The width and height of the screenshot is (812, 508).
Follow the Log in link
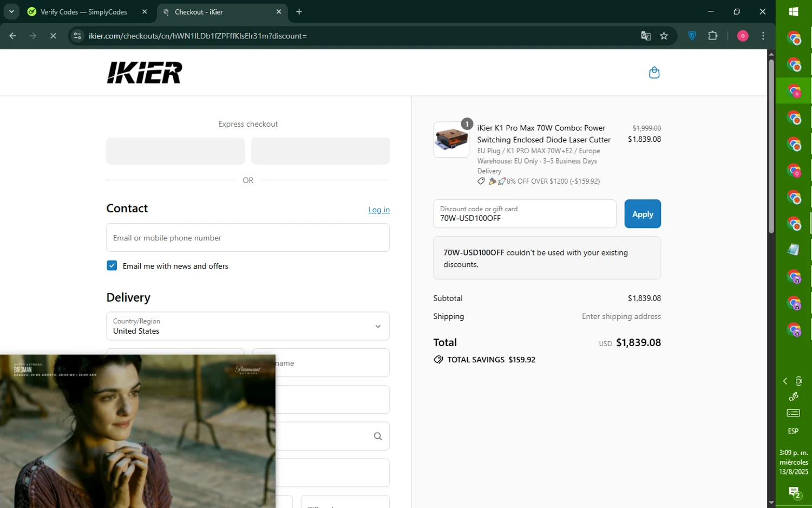pos(379,210)
